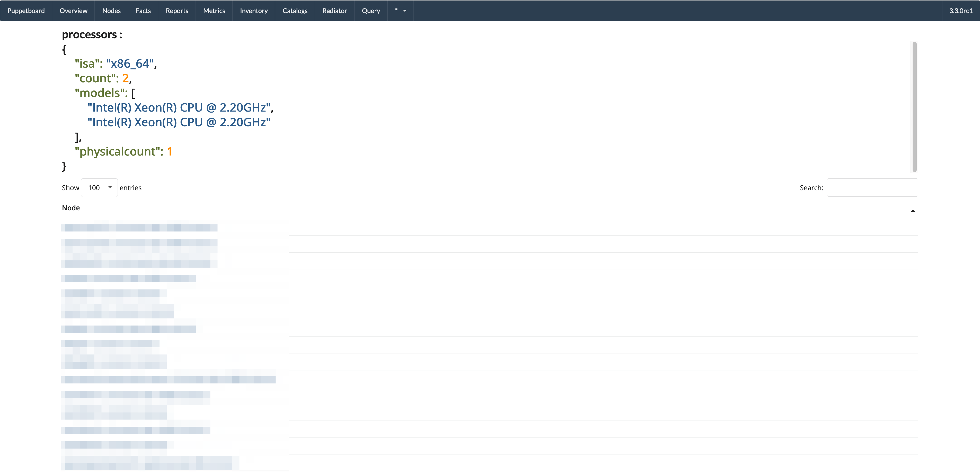Screen dimensions: 980x474
Task: Navigate to Reports
Action: tap(177, 11)
